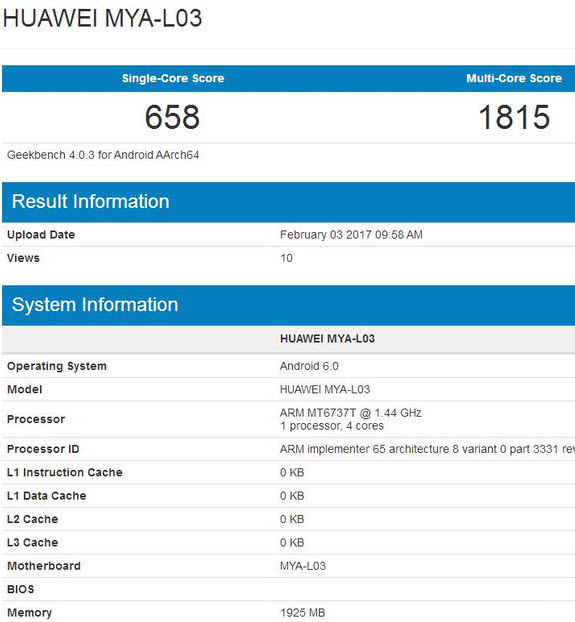Screen dimensions: 575x622
Task: Select the L1 Data Cache 0 KB value
Action: [292, 496]
